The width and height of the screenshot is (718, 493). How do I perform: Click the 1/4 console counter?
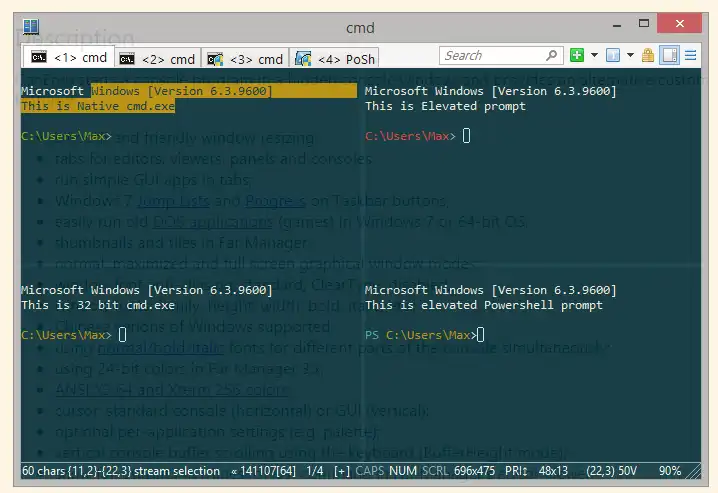tap(315, 471)
